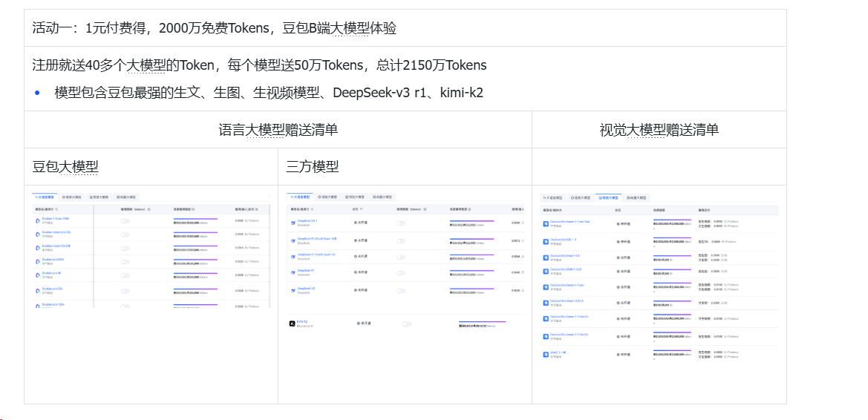The width and height of the screenshot is (868, 420).
Task: Click the Doubao-Seedream-3.0-t2i model icon
Action: (x=546, y=303)
